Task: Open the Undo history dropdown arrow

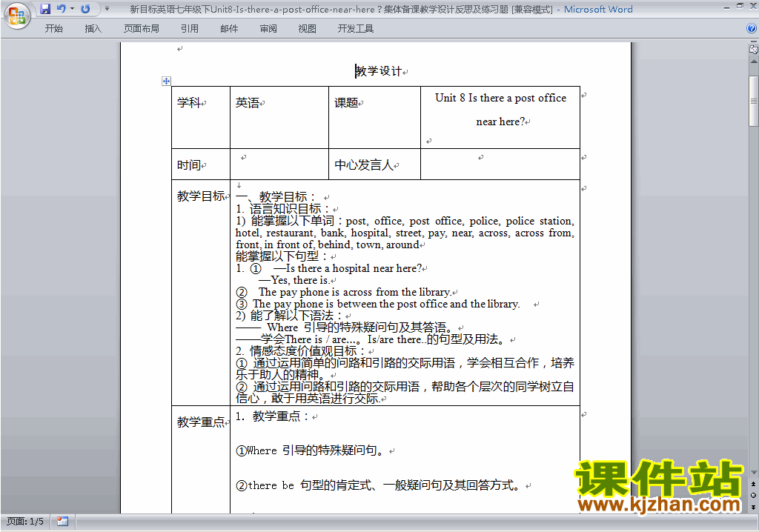Action: click(x=73, y=9)
